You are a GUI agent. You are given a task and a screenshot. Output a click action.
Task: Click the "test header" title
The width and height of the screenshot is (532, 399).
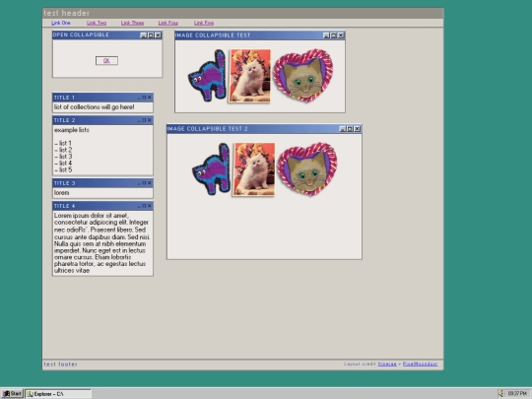point(67,13)
